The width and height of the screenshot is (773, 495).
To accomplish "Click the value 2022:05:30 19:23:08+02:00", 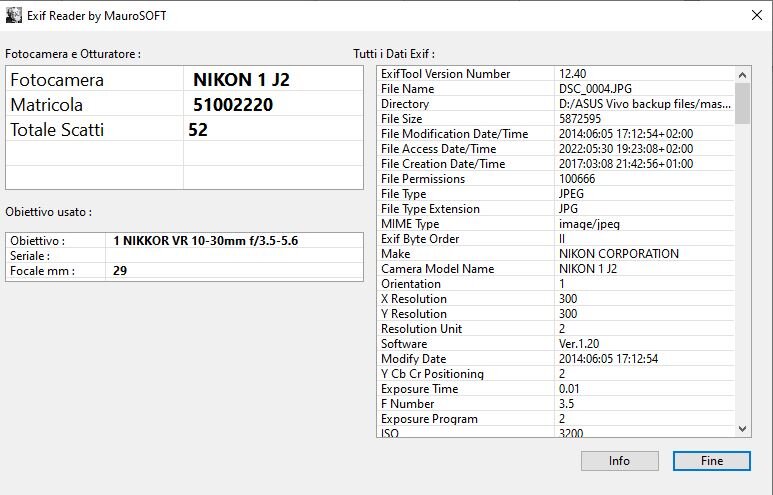I will 626,149.
